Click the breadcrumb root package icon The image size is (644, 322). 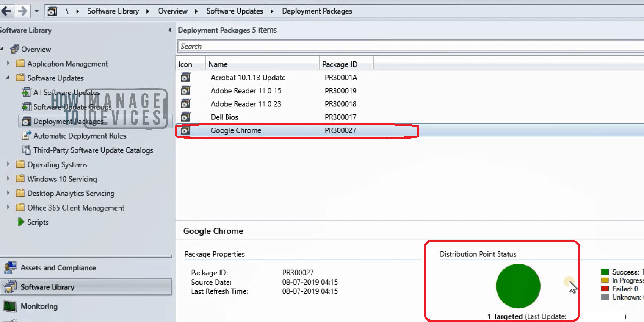point(52,11)
